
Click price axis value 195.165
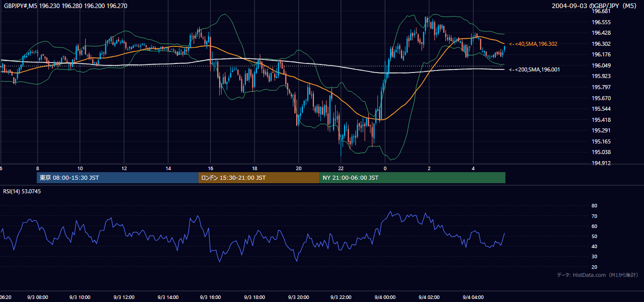click(601, 141)
